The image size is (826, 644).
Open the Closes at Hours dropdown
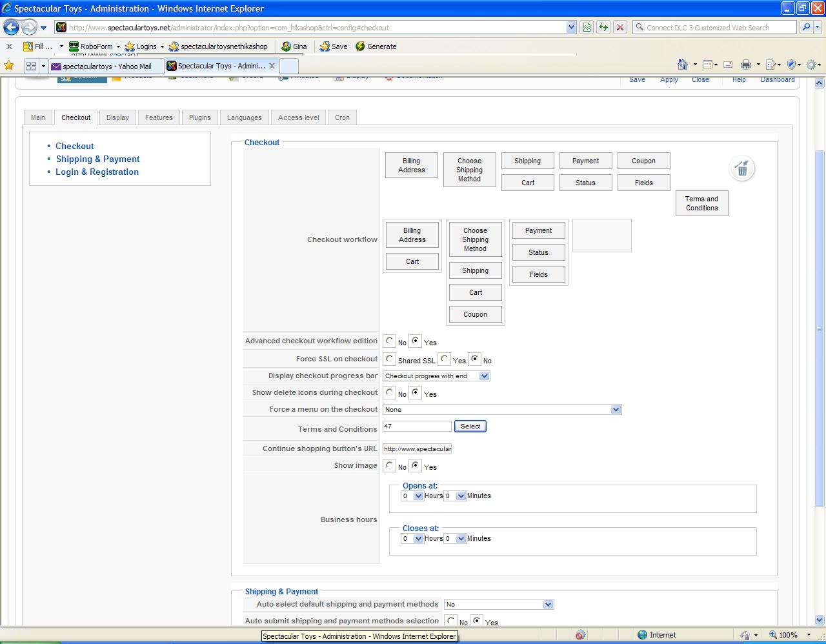412,538
